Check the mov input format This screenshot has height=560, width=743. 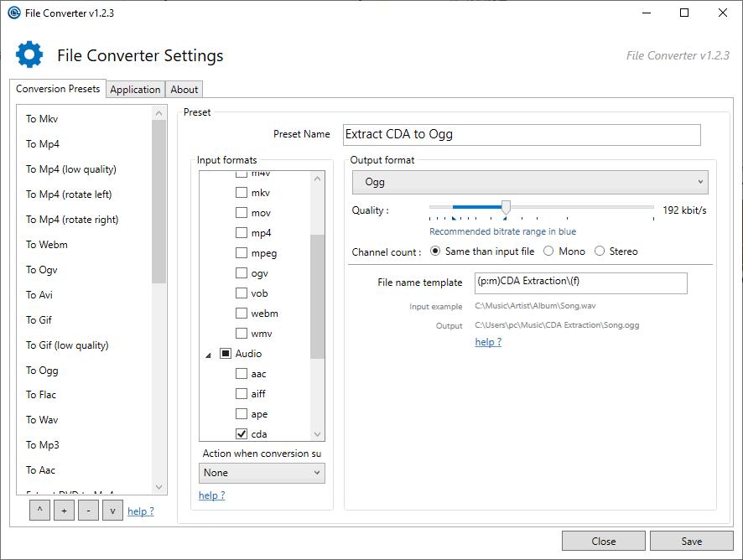(242, 213)
